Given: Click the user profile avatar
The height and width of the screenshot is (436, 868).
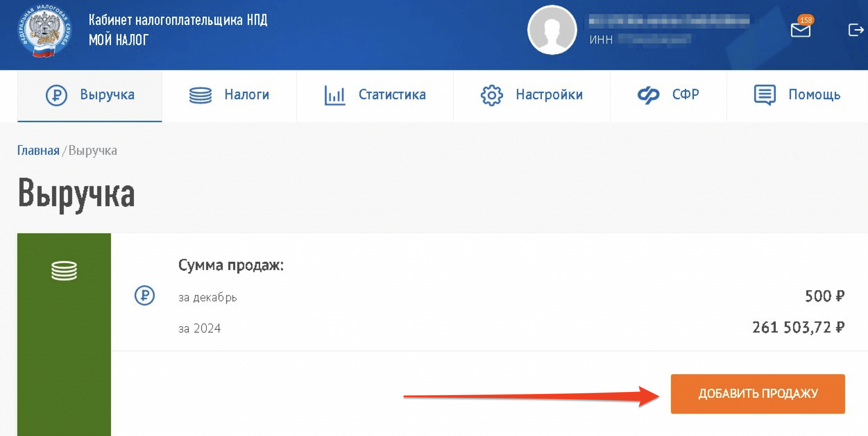Looking at the screenshot, I should pyautogui.click(x=551, y=30).
